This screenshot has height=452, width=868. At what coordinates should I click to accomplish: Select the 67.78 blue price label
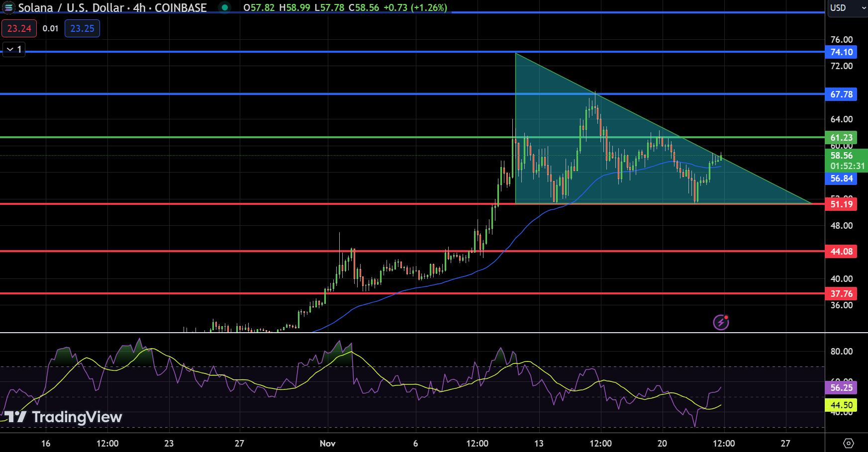841,94
